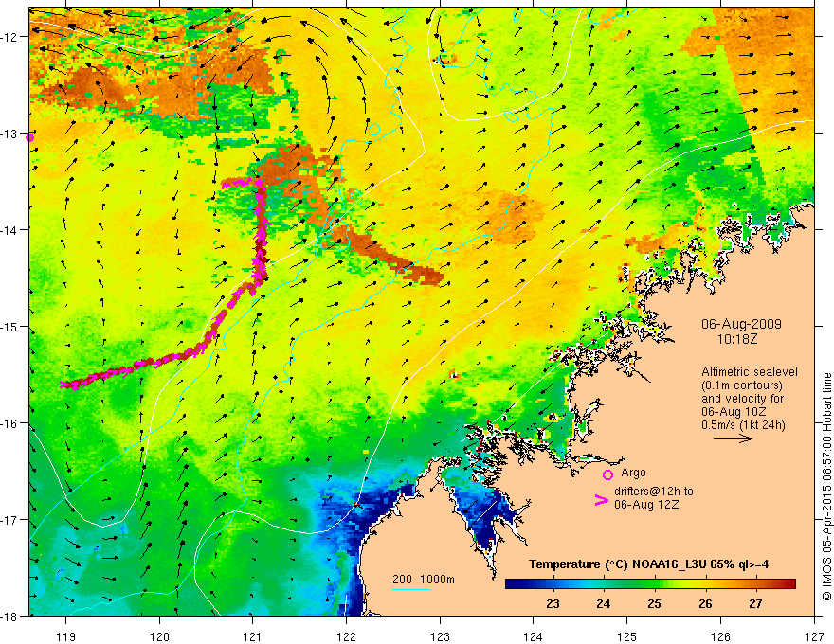Click the longitude axis label "125"
The height and width of the screenshot is (644, 834).
click(627, 636)
